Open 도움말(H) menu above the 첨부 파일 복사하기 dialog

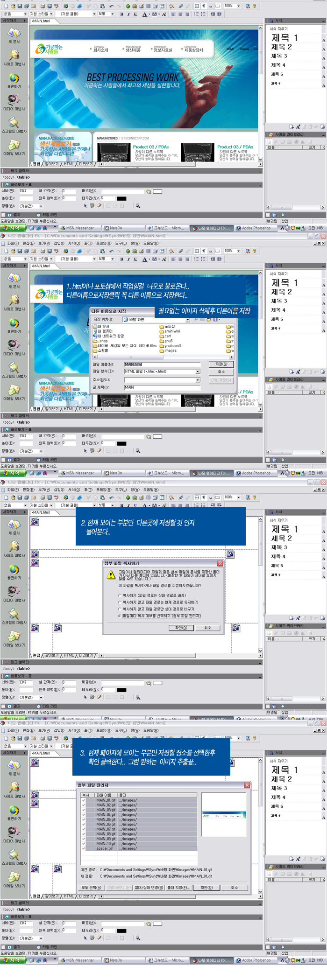click(x=151, y=490)
